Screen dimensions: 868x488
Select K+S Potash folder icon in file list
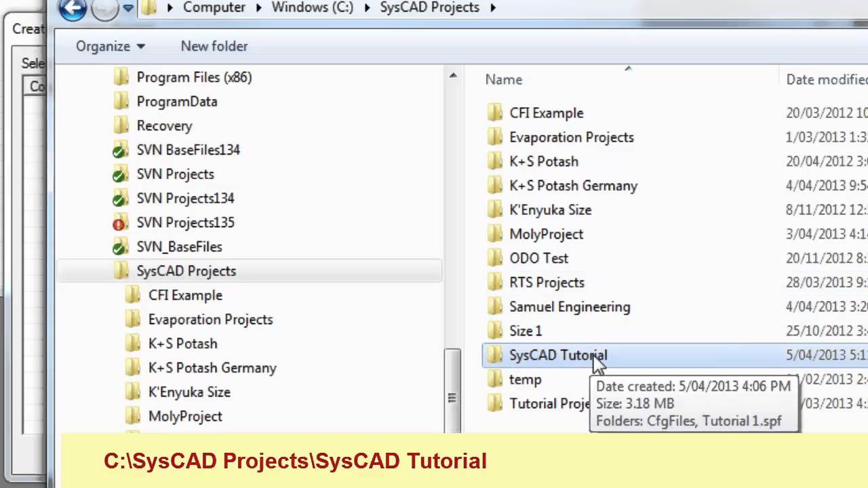(495, 161)
